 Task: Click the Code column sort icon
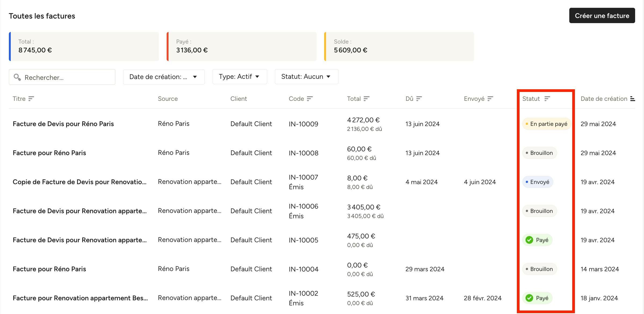[310, 99]
